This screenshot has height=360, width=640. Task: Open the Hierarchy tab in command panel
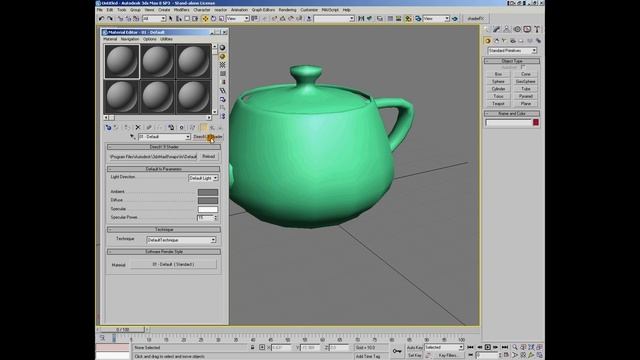507,29
